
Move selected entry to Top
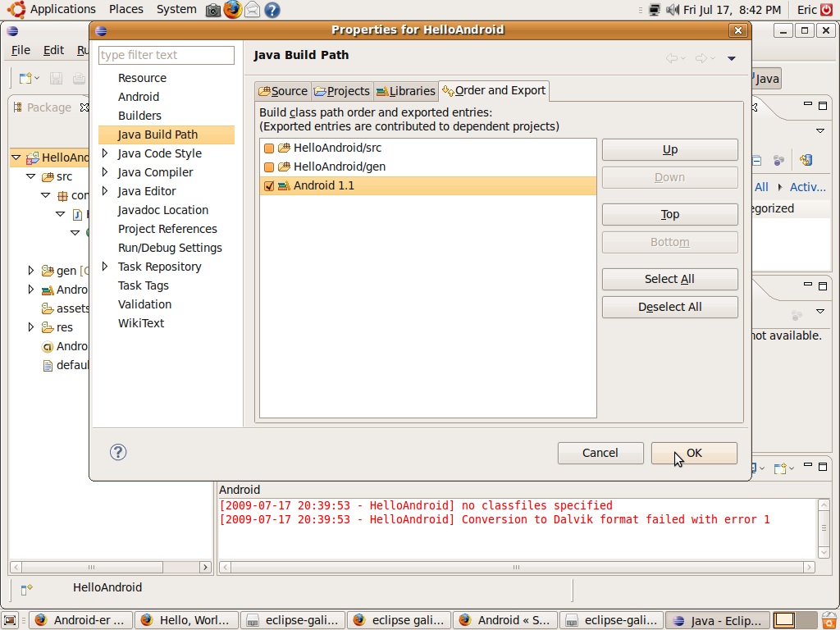(669, 215)
